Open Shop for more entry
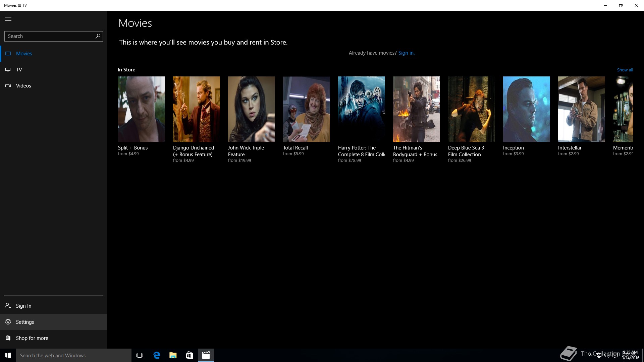The width and height of the screenshot is (644, 362). click(x=54, y=338)
